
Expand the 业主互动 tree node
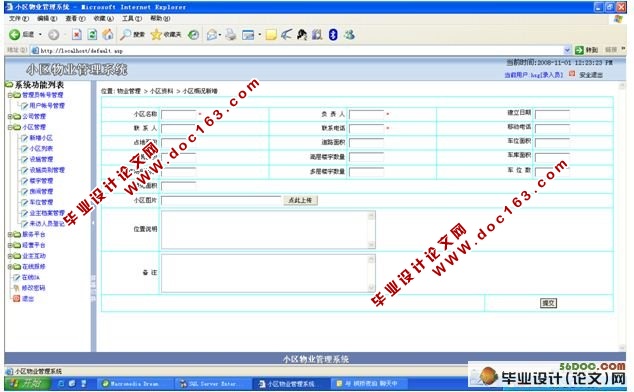click(10, 256)
